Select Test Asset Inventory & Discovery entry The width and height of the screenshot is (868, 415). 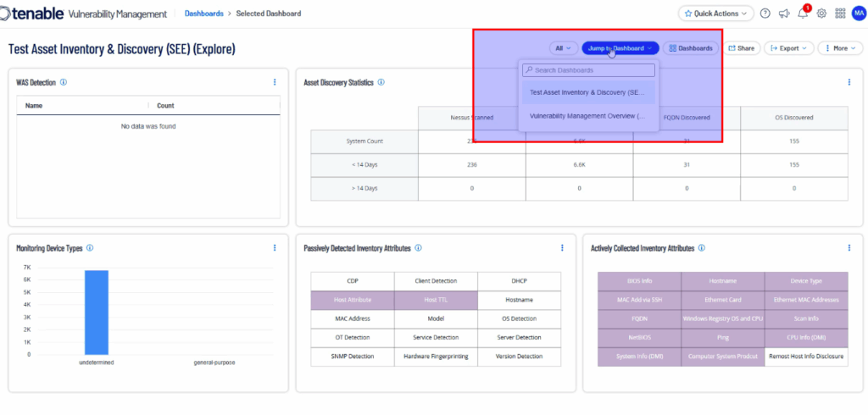pyautogui.click(x=587, y=92)
